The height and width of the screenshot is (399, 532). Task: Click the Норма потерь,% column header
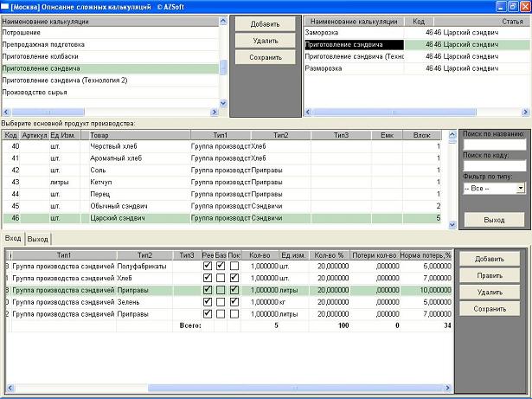426,255
